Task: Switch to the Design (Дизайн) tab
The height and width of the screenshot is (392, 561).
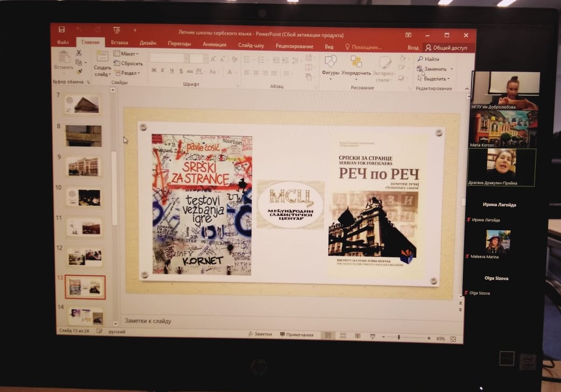Action: 148,43
